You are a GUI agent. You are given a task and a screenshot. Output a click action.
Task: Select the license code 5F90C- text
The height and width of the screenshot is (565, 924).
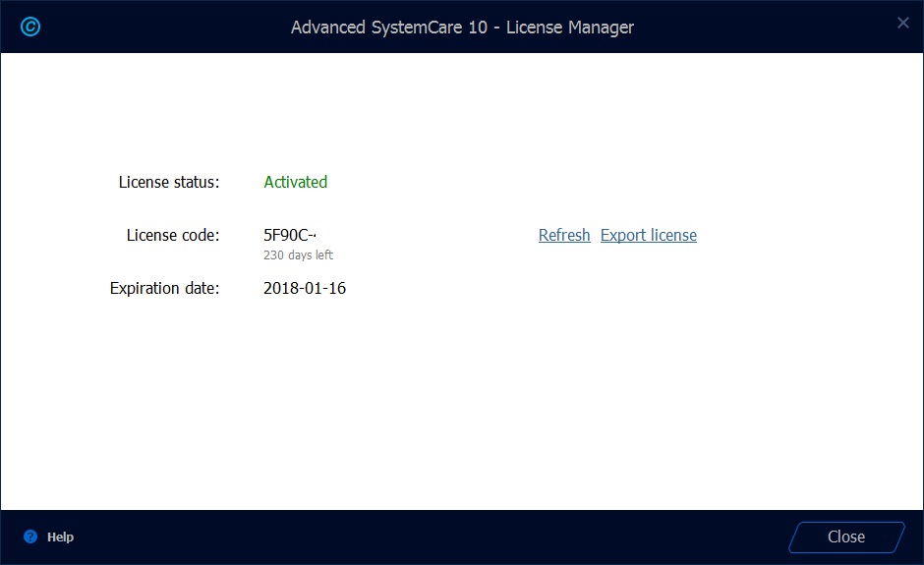point(289,235)
